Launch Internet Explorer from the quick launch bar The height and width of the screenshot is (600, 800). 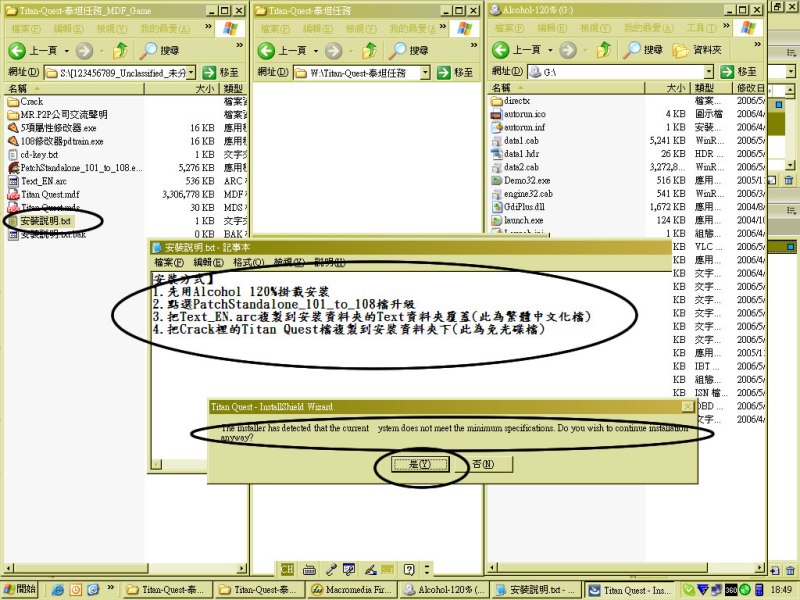point(58,590)
